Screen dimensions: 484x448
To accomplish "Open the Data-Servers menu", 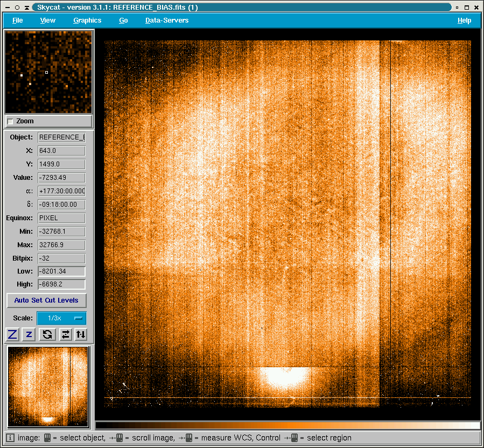I will pos(167,20).
